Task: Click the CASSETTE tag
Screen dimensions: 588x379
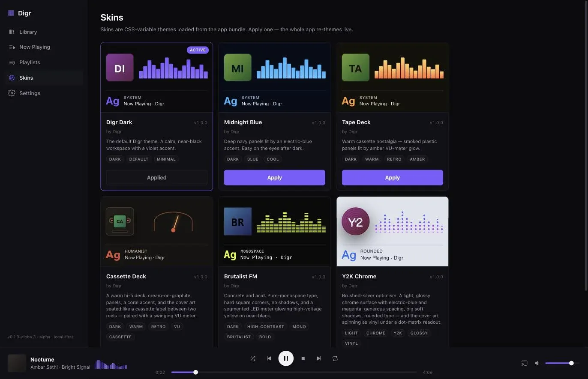Action: [120, 337]
